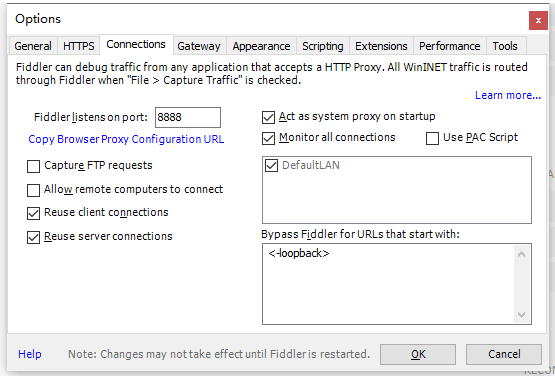Enable Use PAC Script option

[432, 138]
